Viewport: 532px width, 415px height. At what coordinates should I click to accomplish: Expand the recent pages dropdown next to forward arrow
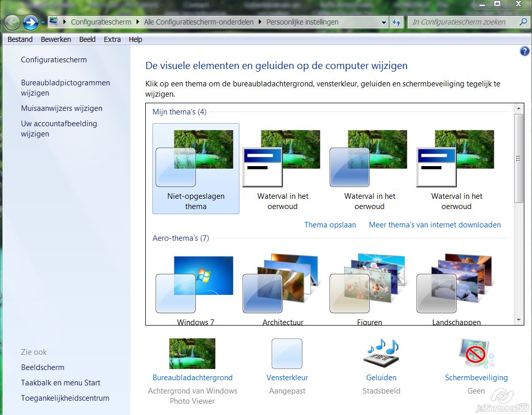(42, 22)
